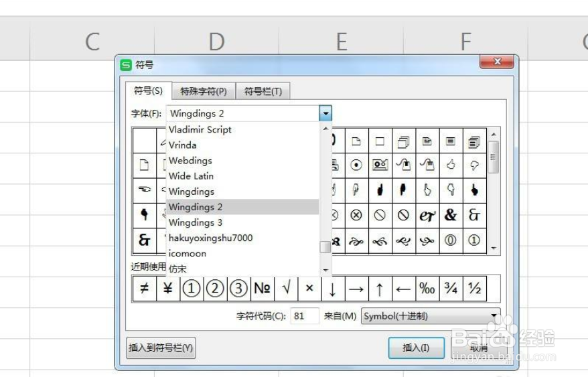This screenshot has height=377, width=588.
Task: Pick recently used circled one ①
Action: pos(192,289)
